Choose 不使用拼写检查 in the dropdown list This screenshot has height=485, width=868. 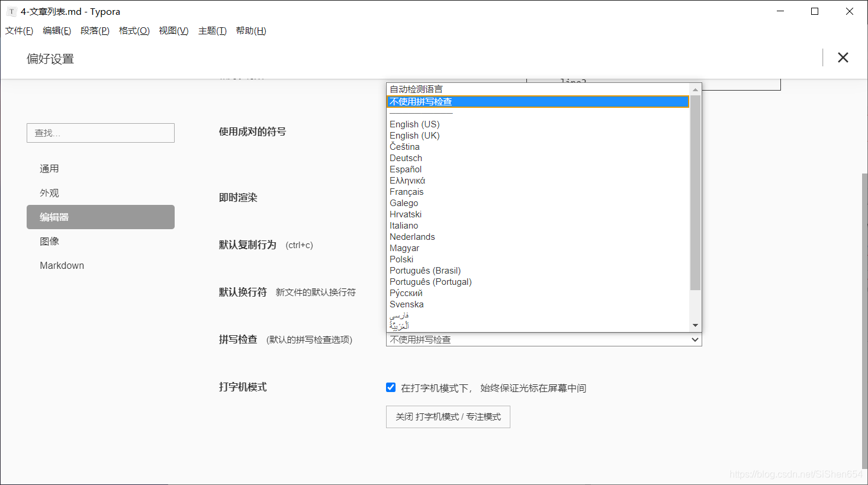click(x=538, y=102)
